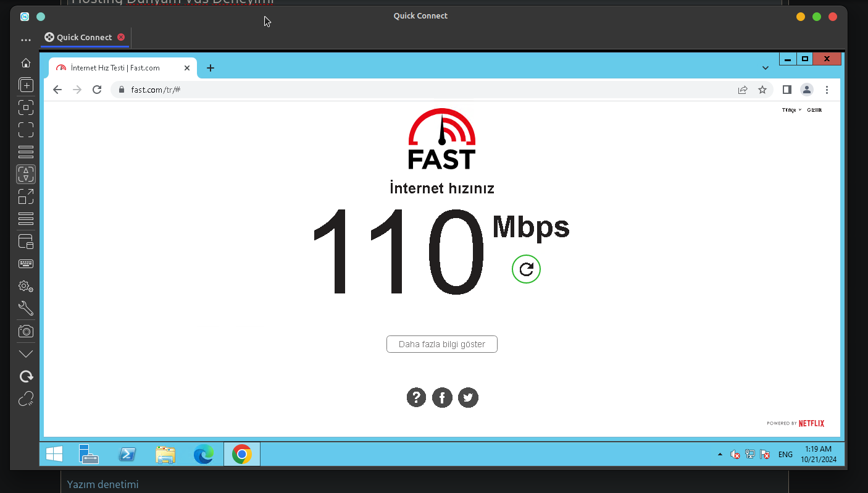Go to the home icon in the left sidebar
The image size is (868, 493).
click(26, 62)
